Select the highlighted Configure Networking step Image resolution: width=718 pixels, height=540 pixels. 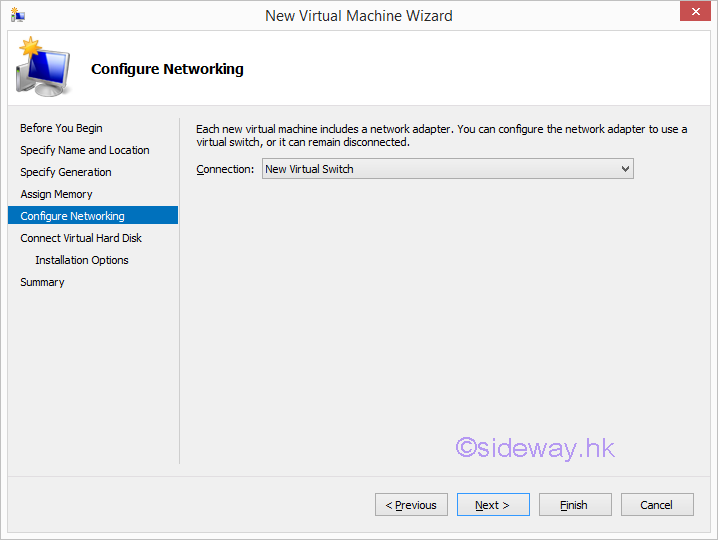point(73,216)
